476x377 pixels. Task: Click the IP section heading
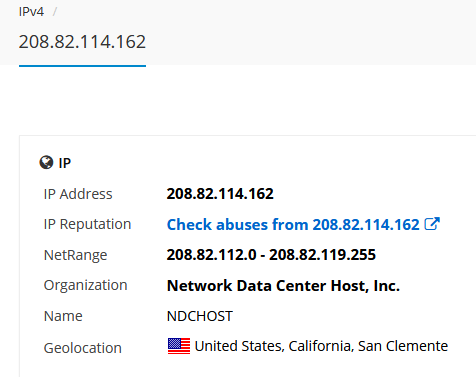tap(65, 163)
